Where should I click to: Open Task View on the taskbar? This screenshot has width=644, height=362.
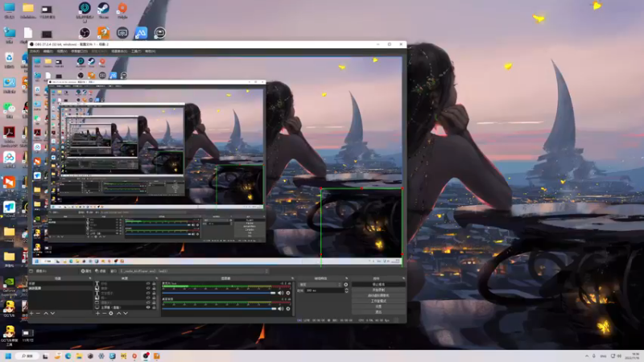[45, 356]
